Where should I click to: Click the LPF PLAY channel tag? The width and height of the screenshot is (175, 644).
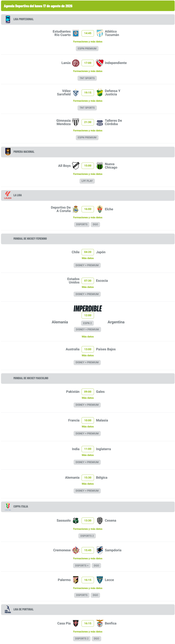click(87, 181)
